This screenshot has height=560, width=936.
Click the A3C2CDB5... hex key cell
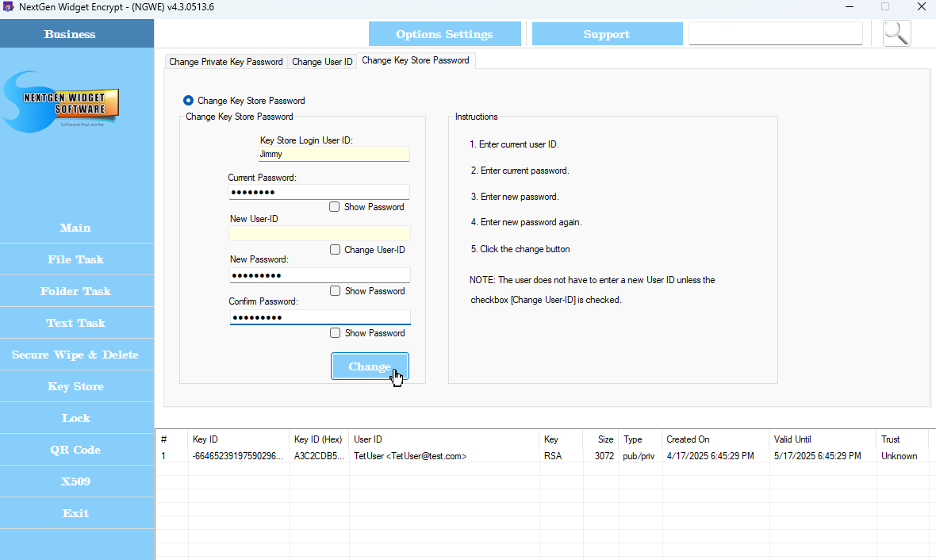tap(320, 456)
